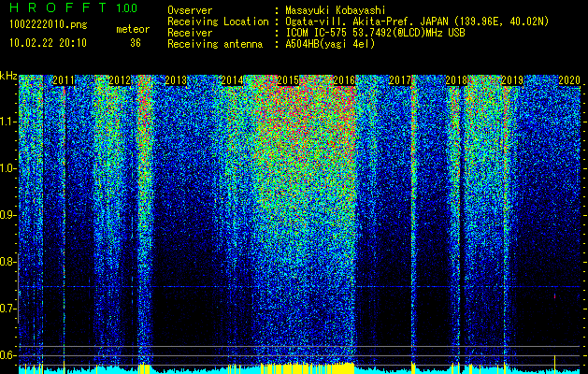Click the A504HB(yagi 4el) antenna value

(x=330, y=44)
